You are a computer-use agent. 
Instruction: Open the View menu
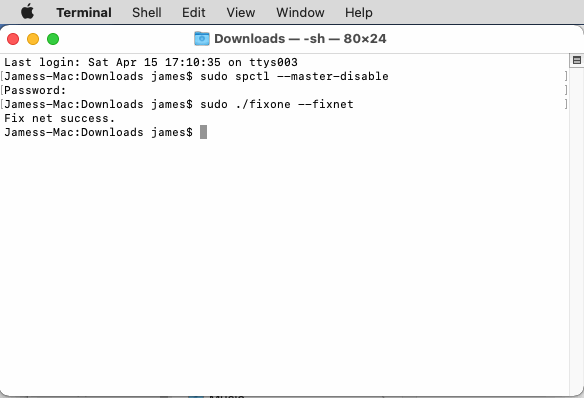[241, 13]
